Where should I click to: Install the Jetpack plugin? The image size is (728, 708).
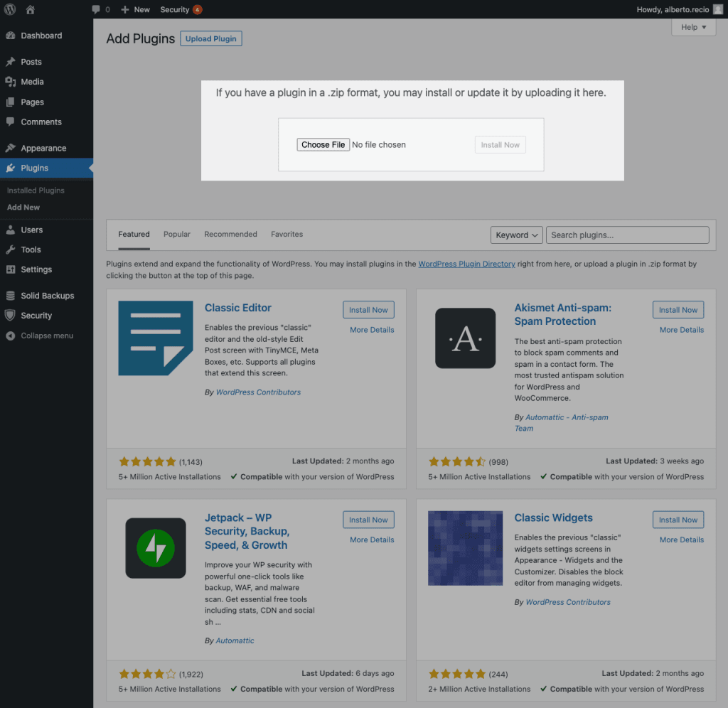tap(368, 520)
